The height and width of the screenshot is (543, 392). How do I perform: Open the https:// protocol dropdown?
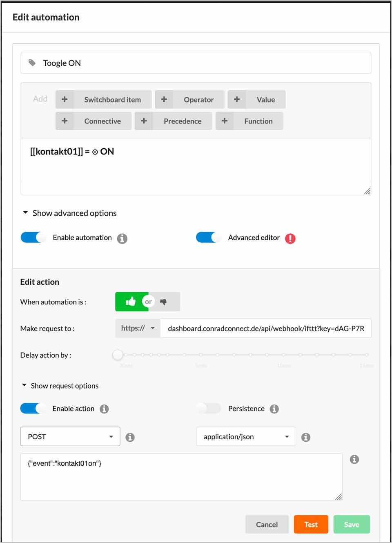138,328
